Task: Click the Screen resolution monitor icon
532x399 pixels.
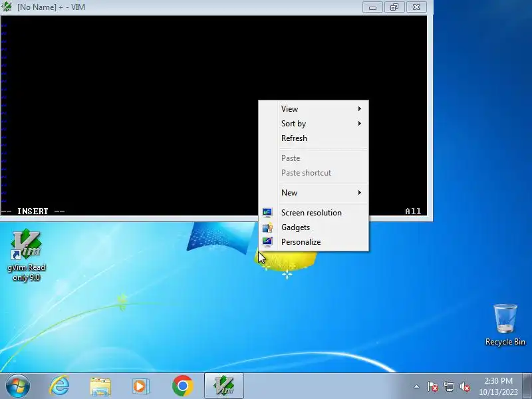Action: [267, 213]
